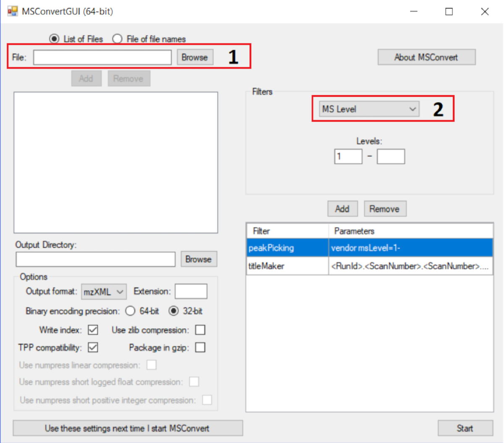
Task: Click the Filter column header
Action: [x=287, y=231]
